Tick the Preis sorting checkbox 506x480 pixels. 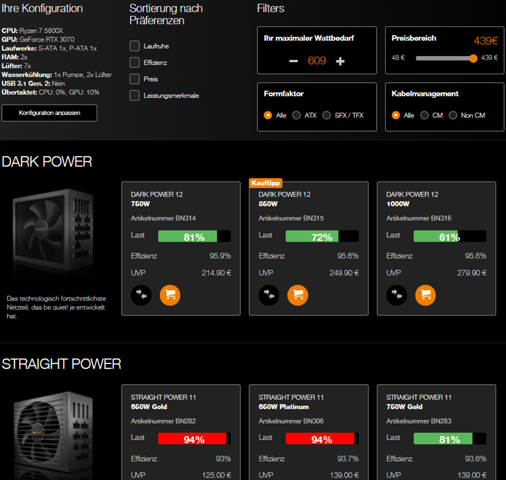134,79
